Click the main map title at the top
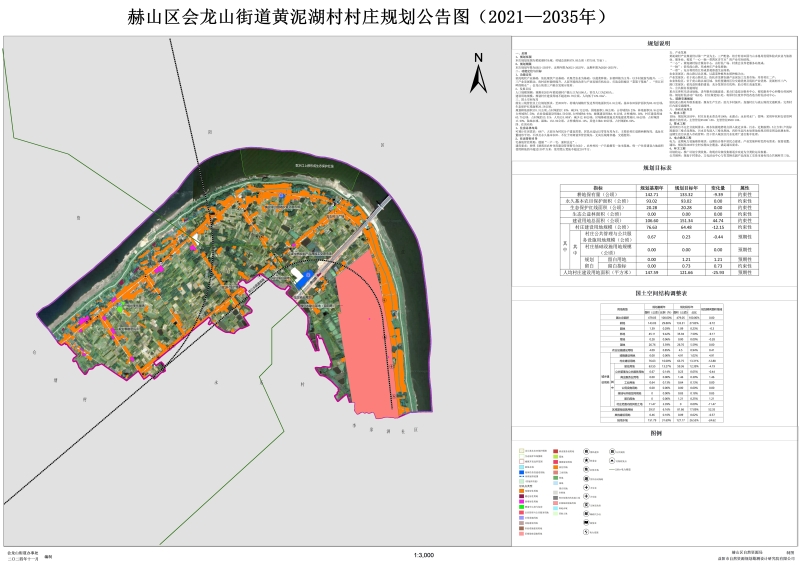The width and height of the screenshot is (800, 565). click(x=399, y=17)
